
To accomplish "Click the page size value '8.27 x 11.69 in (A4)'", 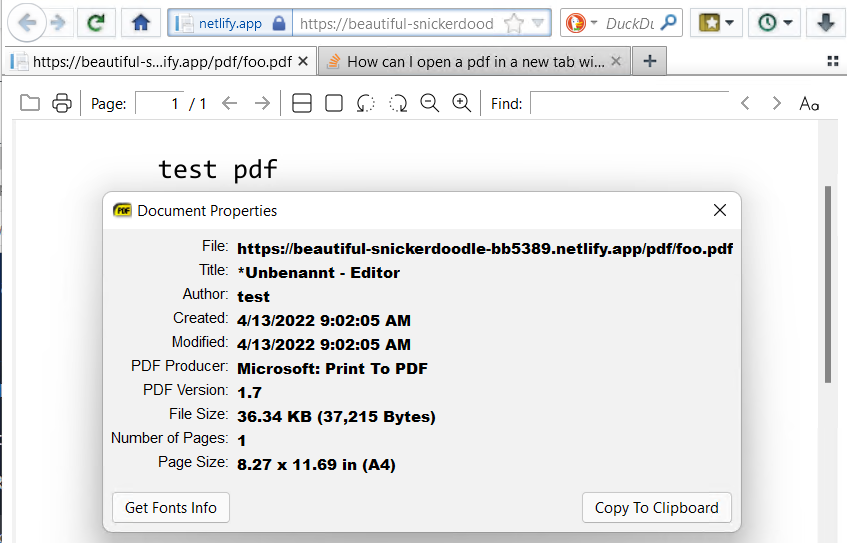I will [316, 465].
